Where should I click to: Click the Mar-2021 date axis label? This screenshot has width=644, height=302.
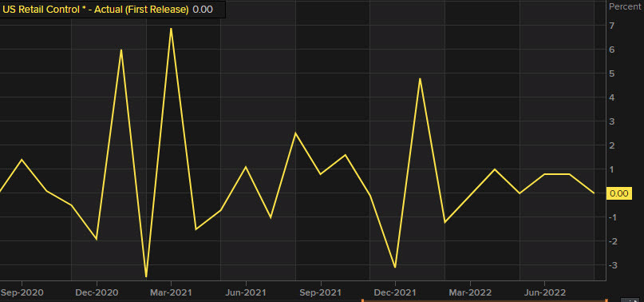point(171,293)
